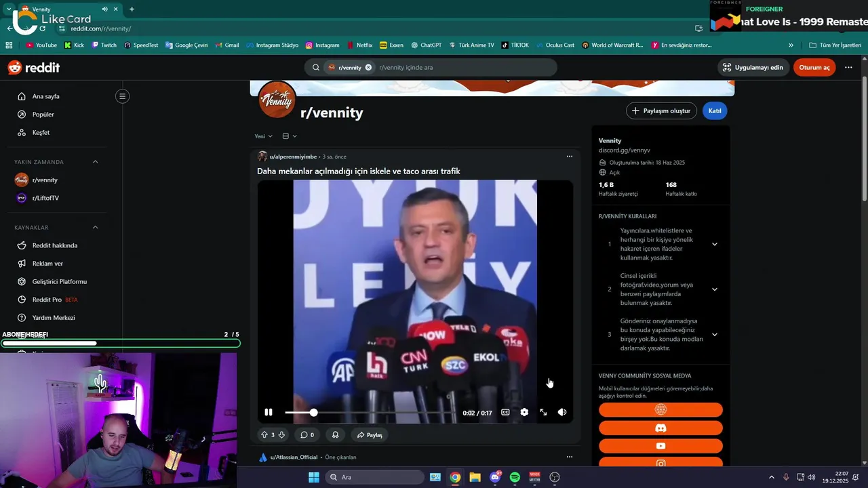Viewport: 868px width, 488px height.
Task: Open the Yeni sort dropdown
Action: [263, 136]
